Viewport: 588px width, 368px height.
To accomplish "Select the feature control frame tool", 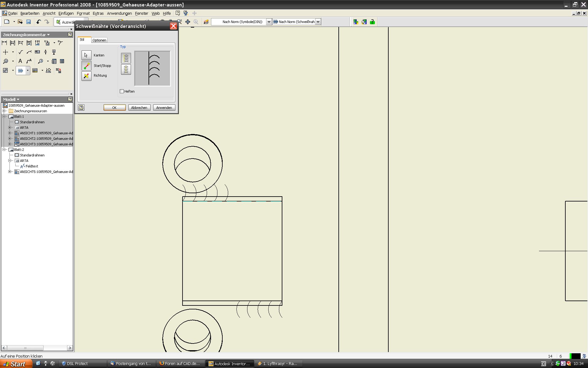I will click(x=37, y=52).
